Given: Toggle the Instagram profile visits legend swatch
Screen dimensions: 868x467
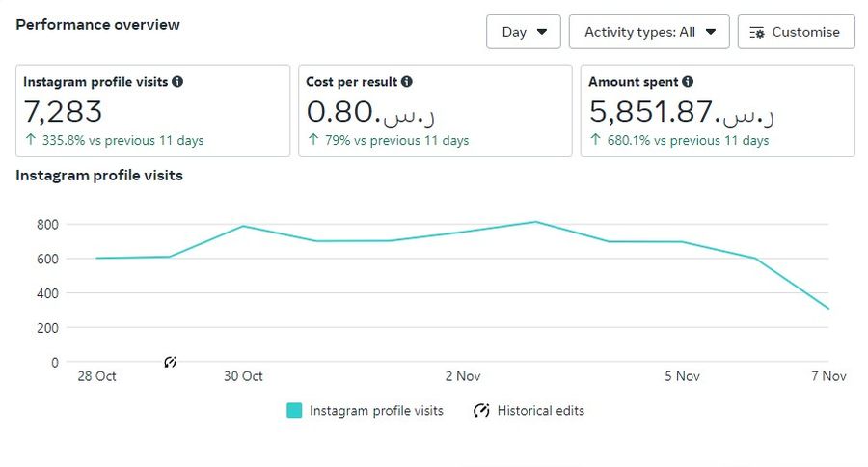Looking at the screenshot, I should click(x=294, y=410).
